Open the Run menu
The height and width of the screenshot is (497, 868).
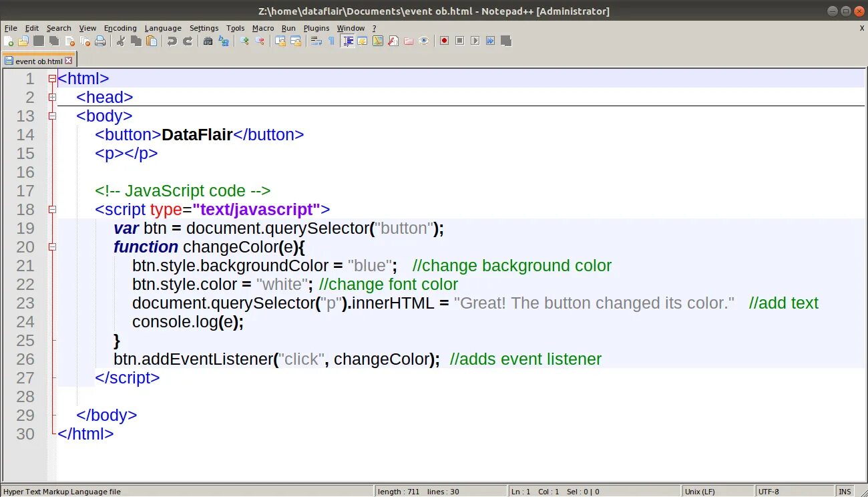pos(288,28)
